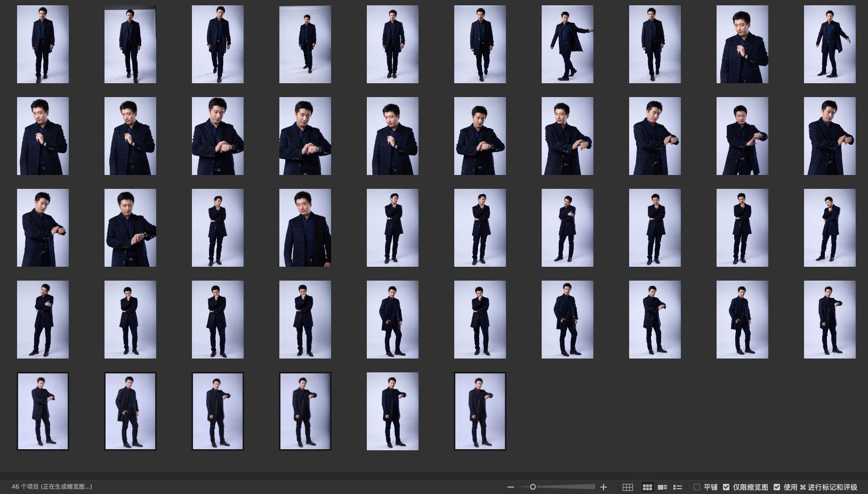This screenshot has height=494, width=868.
Task: Click the thumbnail size slider handle
Action: [x=533, y=487]
